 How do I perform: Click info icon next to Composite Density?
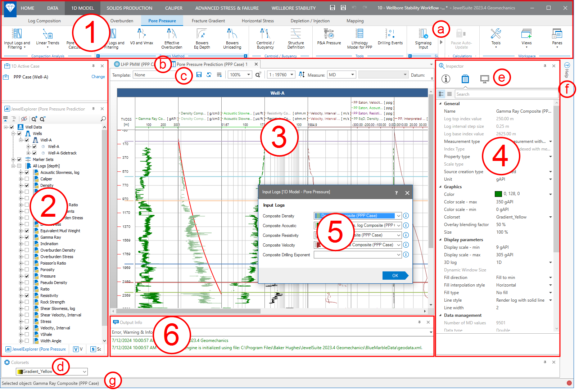406,216
